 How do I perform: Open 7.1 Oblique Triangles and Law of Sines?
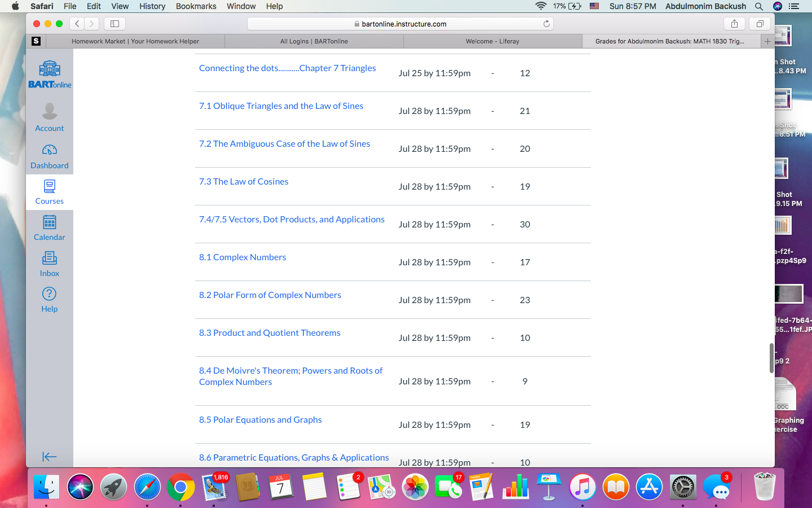pos(281,106)
